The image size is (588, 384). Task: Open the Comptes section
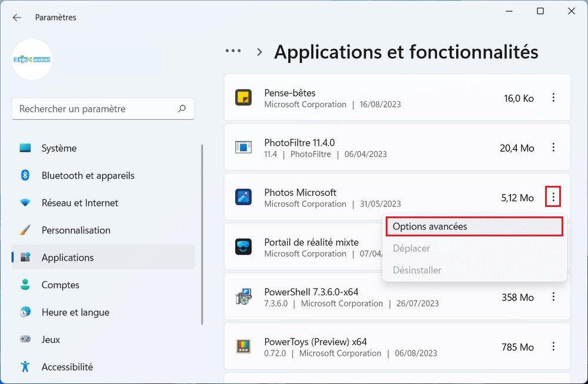tap(103, 285)
